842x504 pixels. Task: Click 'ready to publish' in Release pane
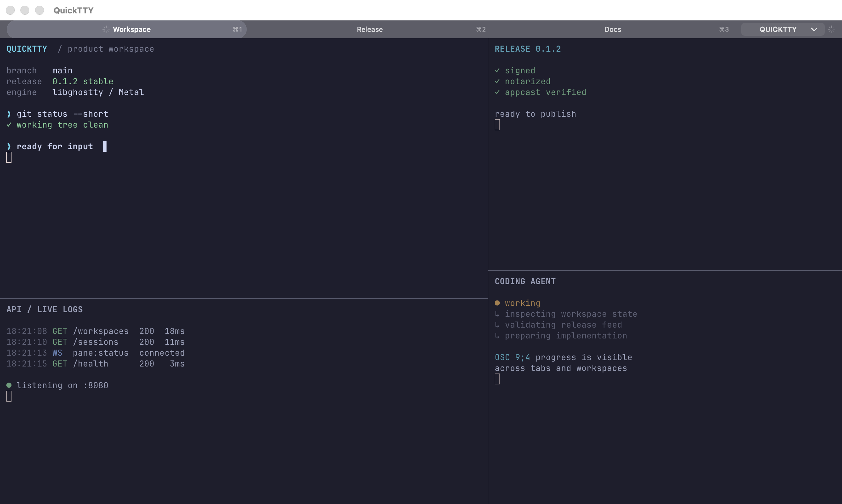(535, 114)
